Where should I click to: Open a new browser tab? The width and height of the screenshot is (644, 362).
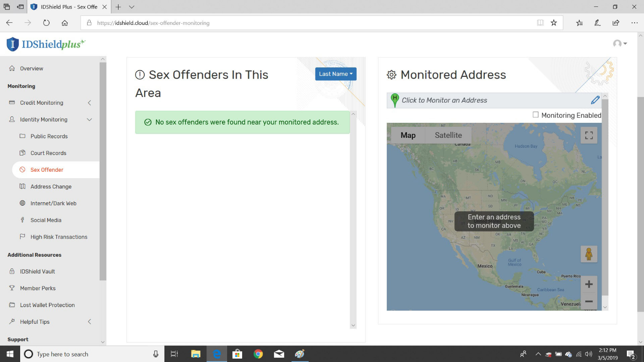pyautogui.click(x=118, y=7)
